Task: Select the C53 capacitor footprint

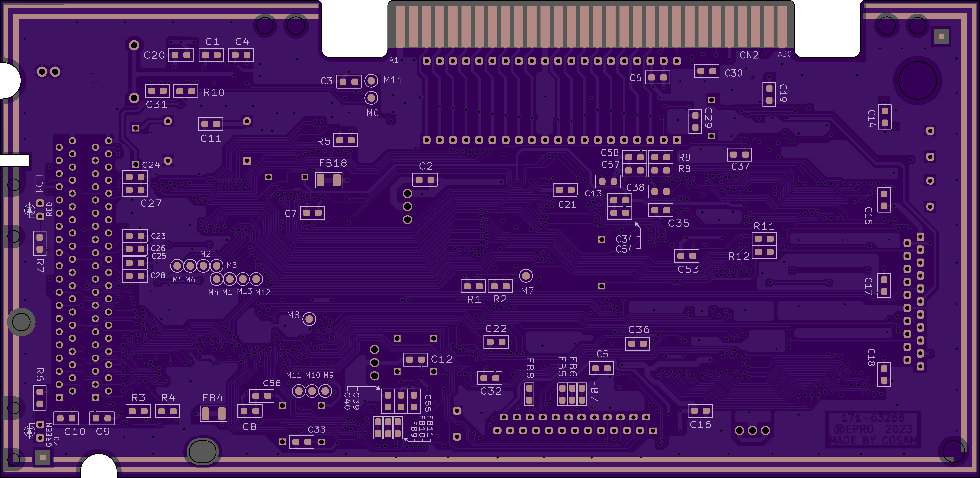Action: pyautogui.click(x=687, y=256)
